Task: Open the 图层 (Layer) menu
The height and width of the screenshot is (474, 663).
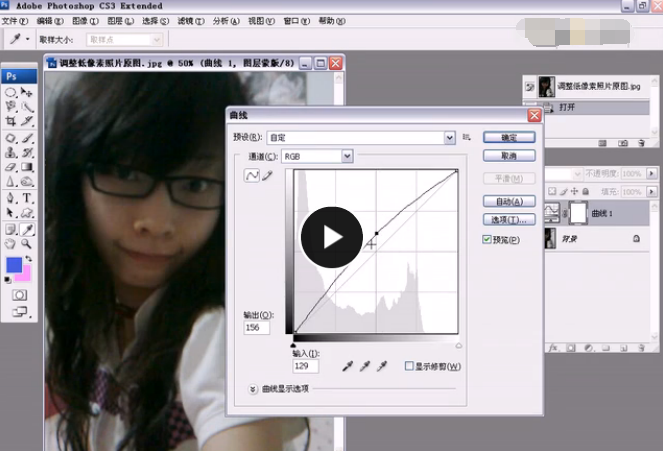Action: [121, 21]
